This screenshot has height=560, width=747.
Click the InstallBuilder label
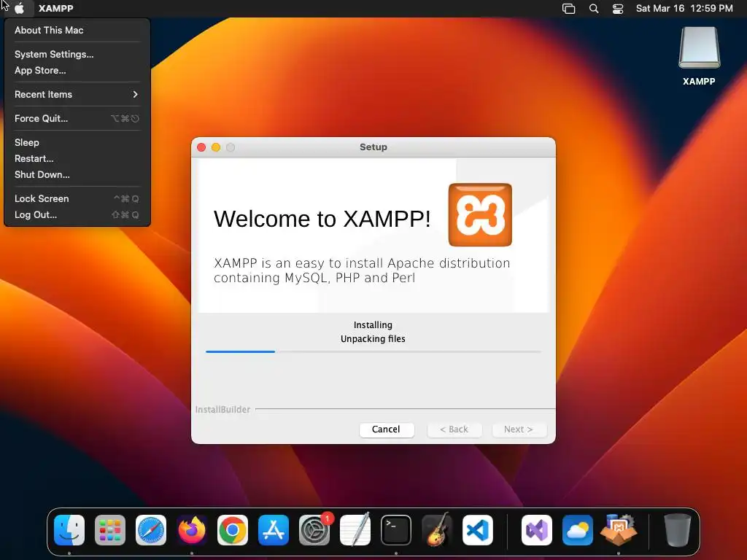(x=222, y=410)
